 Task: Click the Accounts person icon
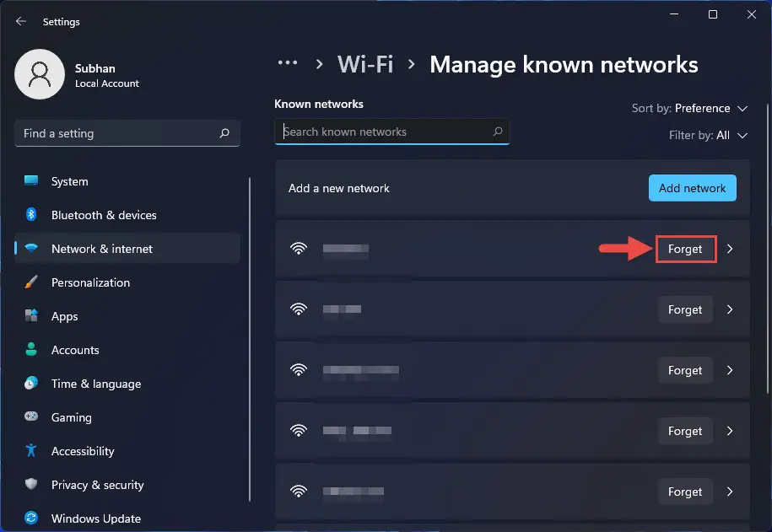pyautogui.click(x=31, y=349)
